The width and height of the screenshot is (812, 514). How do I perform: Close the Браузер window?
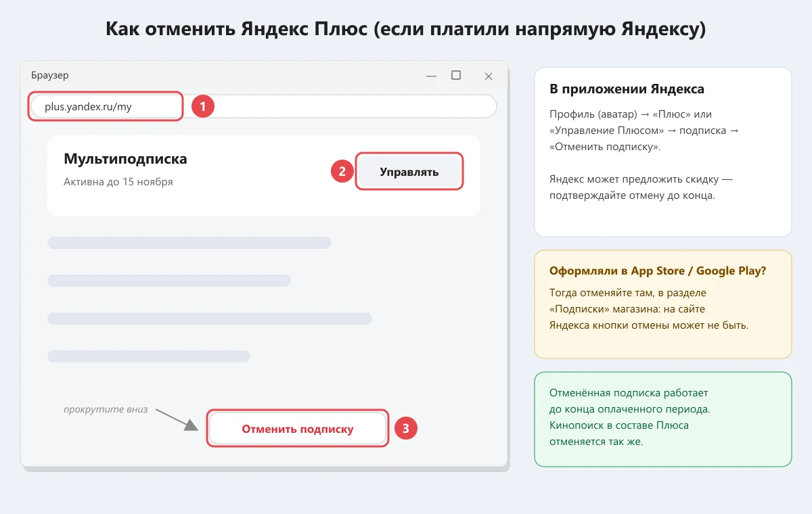click(x=489, y=76)
